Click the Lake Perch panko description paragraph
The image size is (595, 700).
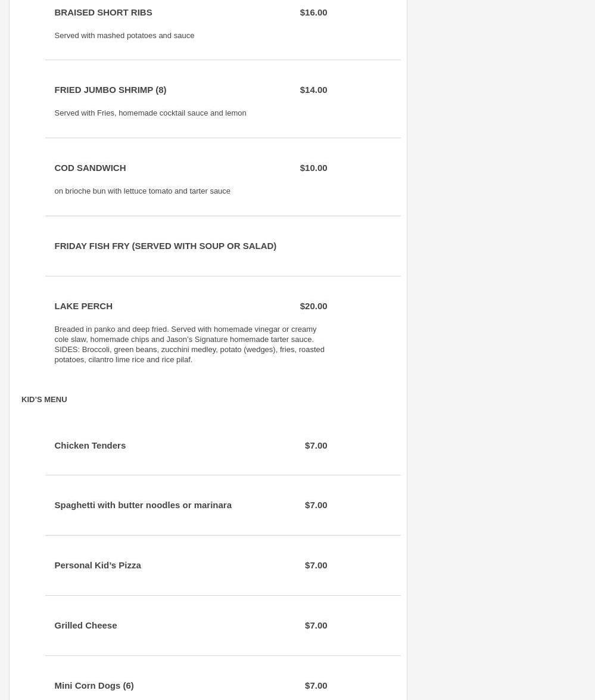[189, 344]
